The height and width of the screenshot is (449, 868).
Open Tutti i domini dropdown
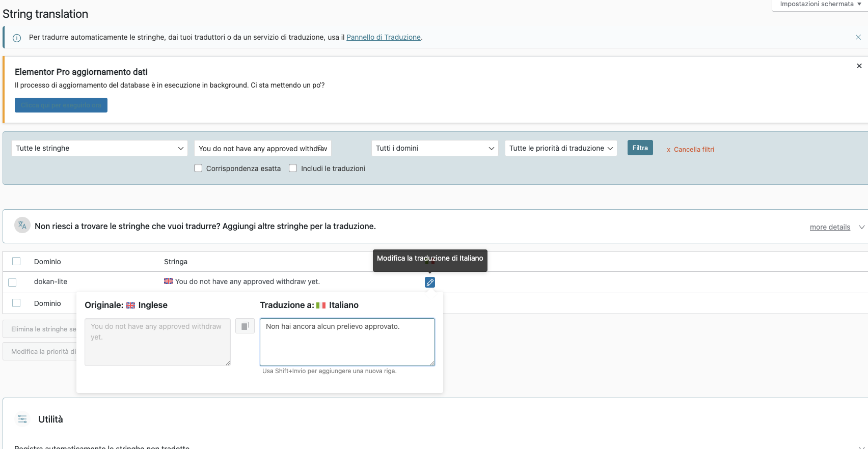click(435, 148)
